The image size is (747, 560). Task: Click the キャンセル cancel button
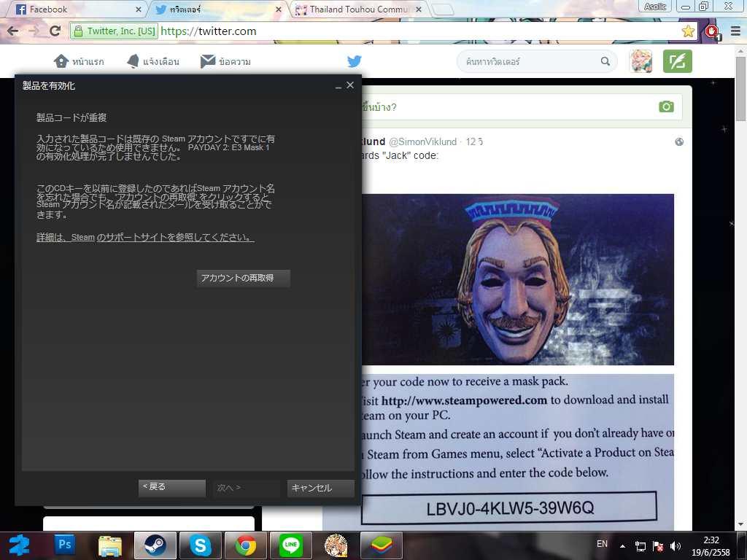pyautogui.click(x=321, y=488)
